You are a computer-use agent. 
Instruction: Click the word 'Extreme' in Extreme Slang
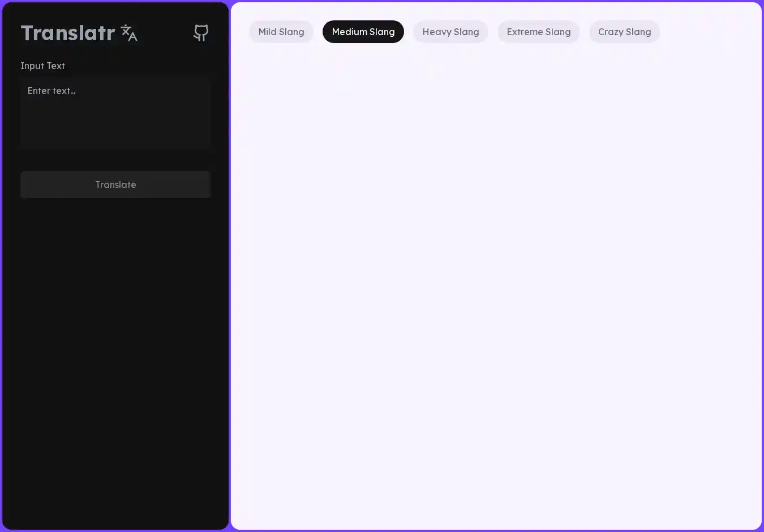click(x=525, y=32)
